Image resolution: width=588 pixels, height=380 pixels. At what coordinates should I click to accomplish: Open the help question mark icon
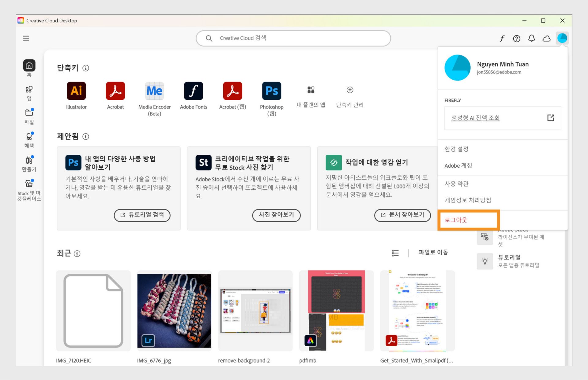coord(517,38)
